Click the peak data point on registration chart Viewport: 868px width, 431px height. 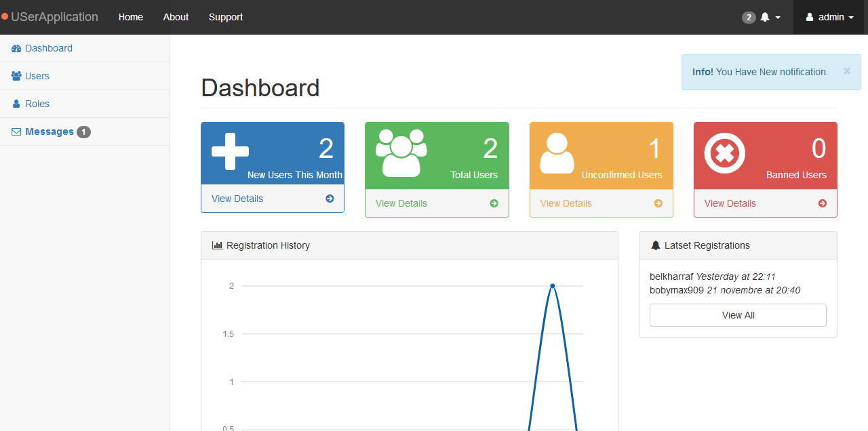pos(552,286)
